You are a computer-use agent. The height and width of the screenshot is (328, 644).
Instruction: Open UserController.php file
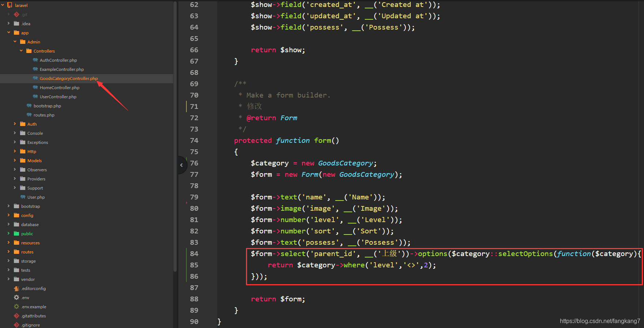[58, 97]
